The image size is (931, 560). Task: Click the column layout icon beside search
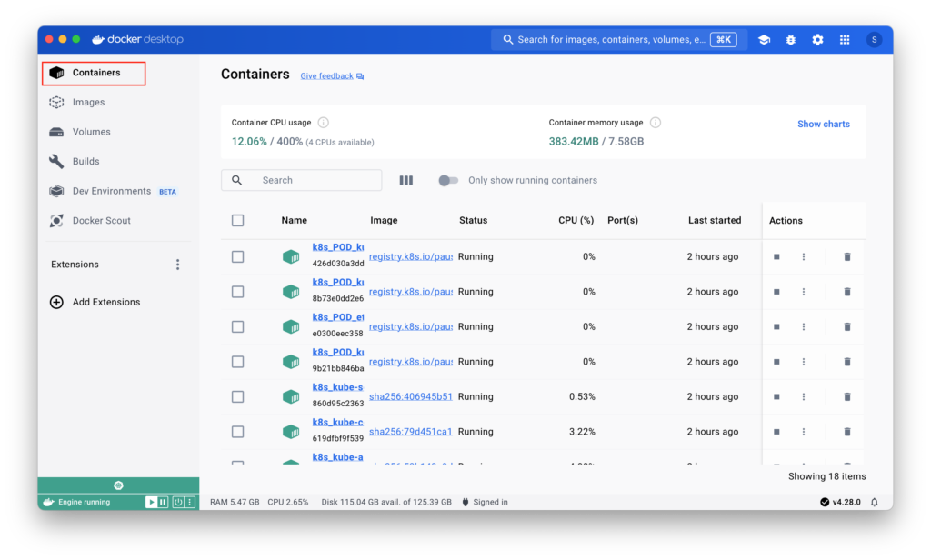pos(406,181)
